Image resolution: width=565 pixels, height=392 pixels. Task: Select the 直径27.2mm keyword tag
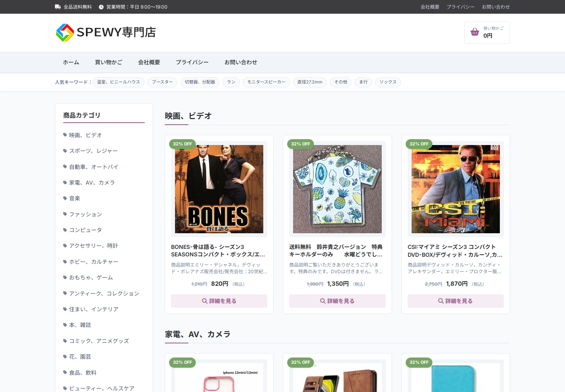tap(310, 82)
